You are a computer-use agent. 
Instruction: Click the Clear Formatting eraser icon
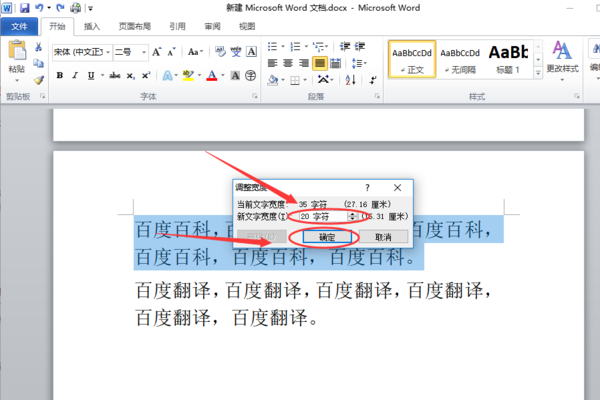[x=220, y=52]
